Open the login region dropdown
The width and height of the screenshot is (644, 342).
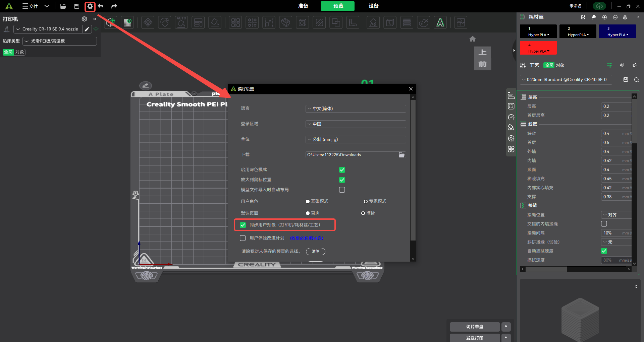point(356,124)
